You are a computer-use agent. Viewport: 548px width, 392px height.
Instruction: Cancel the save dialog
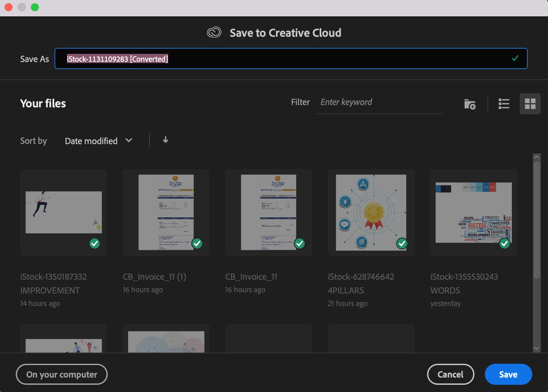click(450, 374)
